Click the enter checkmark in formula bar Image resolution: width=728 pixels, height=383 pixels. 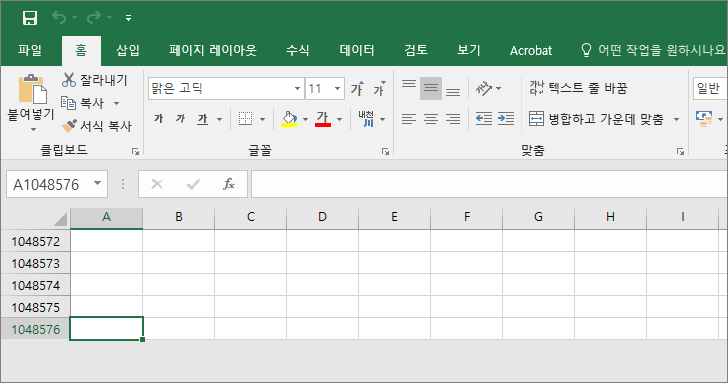coord(193,184)
